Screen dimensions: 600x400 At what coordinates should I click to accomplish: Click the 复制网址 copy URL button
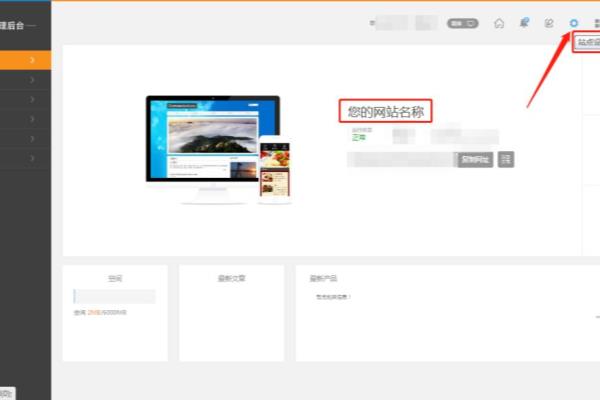coord(475,159)
